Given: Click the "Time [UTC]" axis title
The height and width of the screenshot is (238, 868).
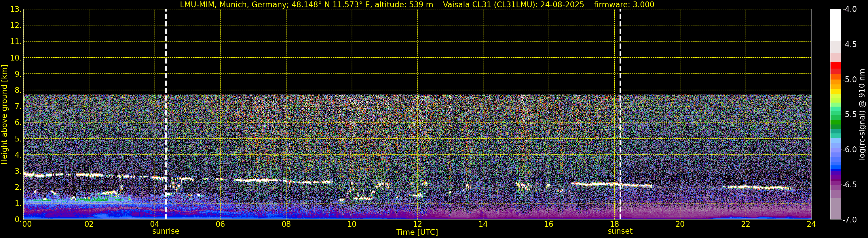Looking at the screenshot, I should 417,232.
